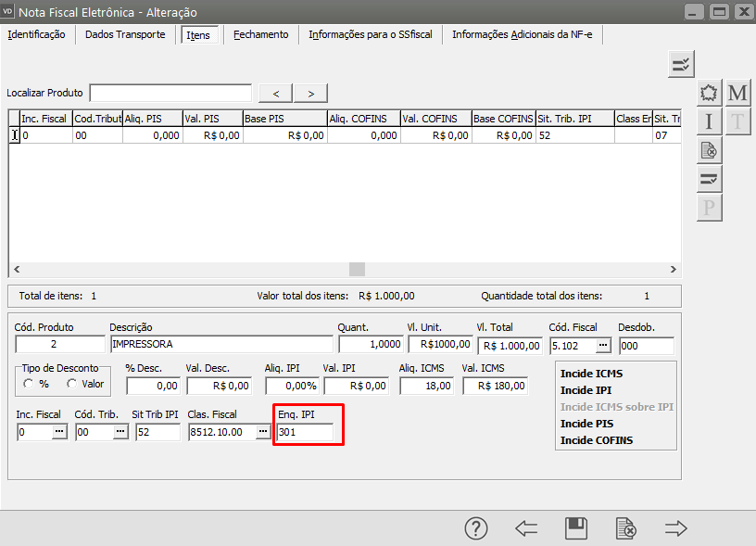The width and height of the screenshot is (756, 546).
Task: Switch to the Dados Transporte tab
Action: [125, 34]
